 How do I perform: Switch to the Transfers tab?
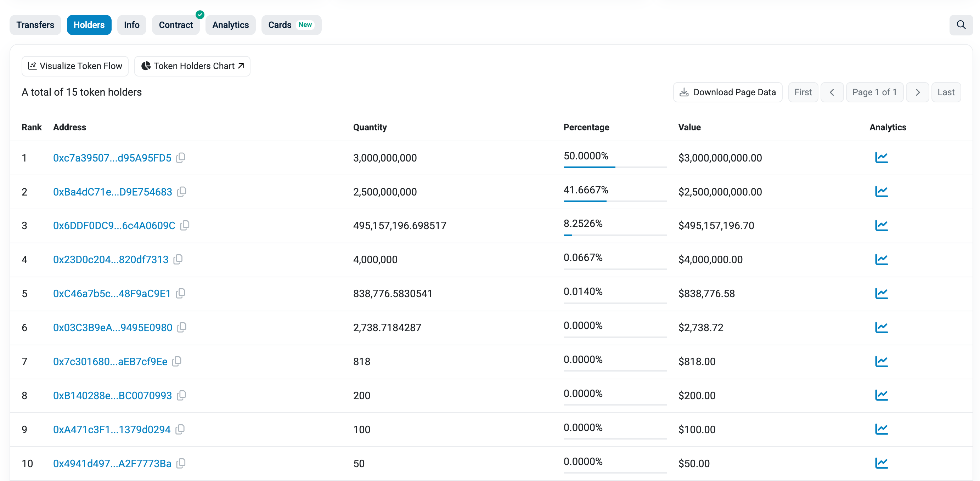coord(35,25)
